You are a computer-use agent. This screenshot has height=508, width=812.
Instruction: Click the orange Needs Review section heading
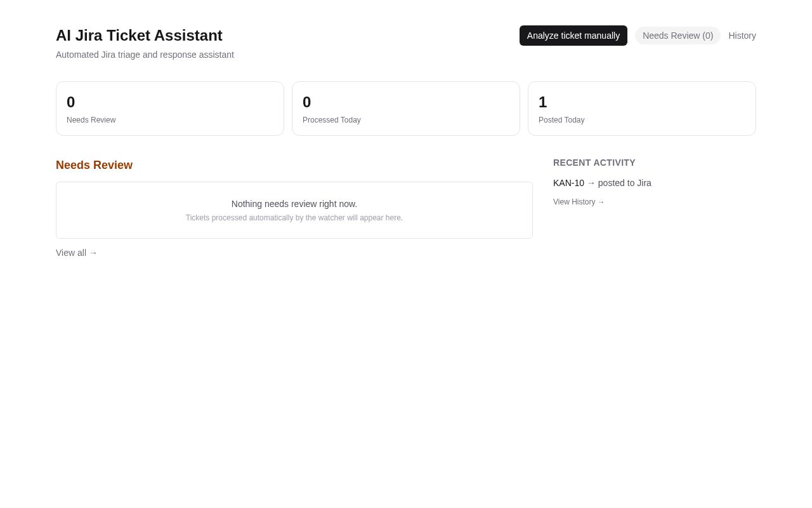pyautogui.click(x=94, y=165)
